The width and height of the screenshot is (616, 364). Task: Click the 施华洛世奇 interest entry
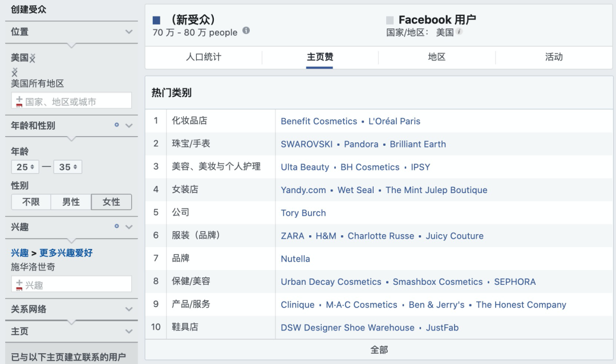[33, 267]
